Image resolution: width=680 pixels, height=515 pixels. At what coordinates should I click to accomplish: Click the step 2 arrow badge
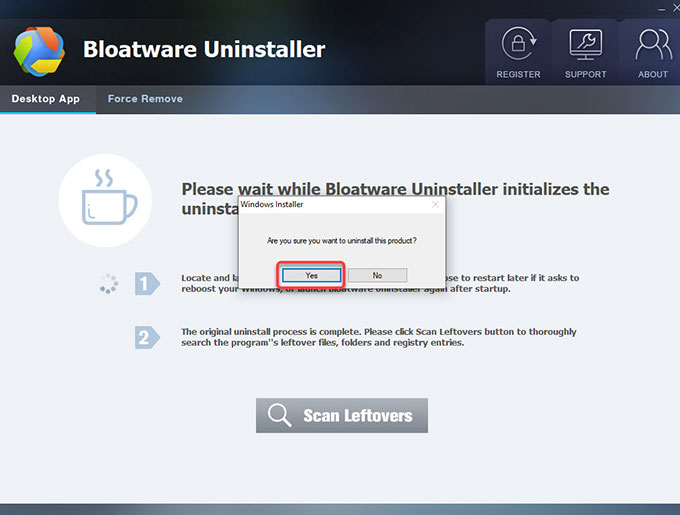(147, 337)
